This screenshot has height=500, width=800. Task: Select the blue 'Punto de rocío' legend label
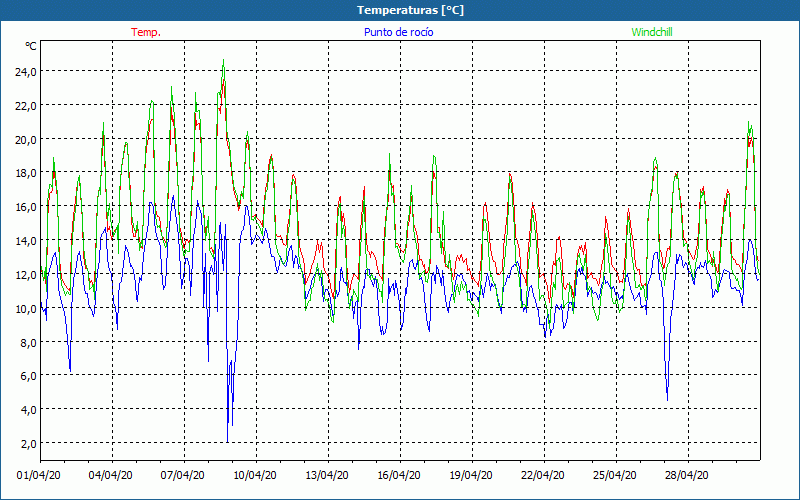pos(398,32)
